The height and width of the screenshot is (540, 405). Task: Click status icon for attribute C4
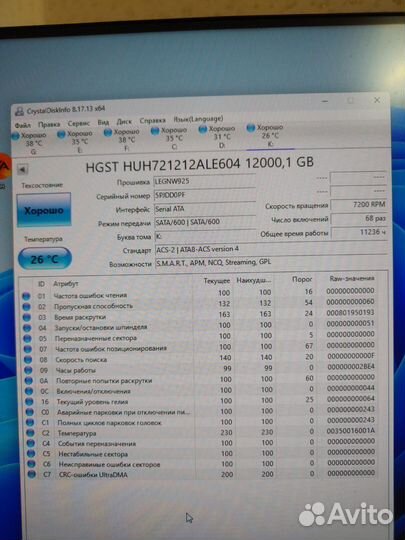31,444
